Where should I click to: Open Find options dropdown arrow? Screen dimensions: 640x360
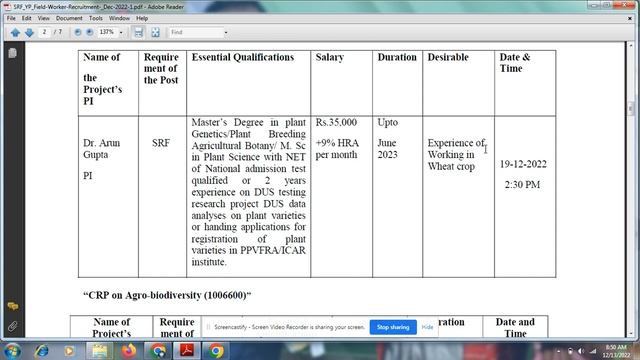tap(226, 32)
